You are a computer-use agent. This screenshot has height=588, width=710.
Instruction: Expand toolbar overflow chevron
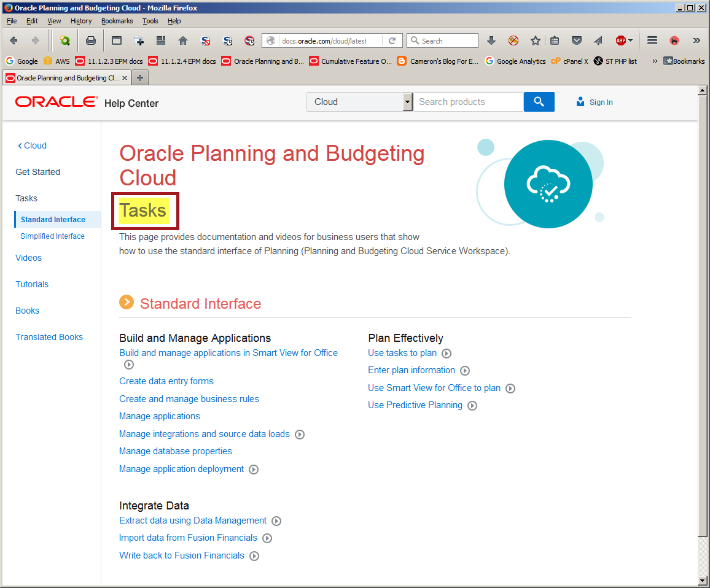696,41
